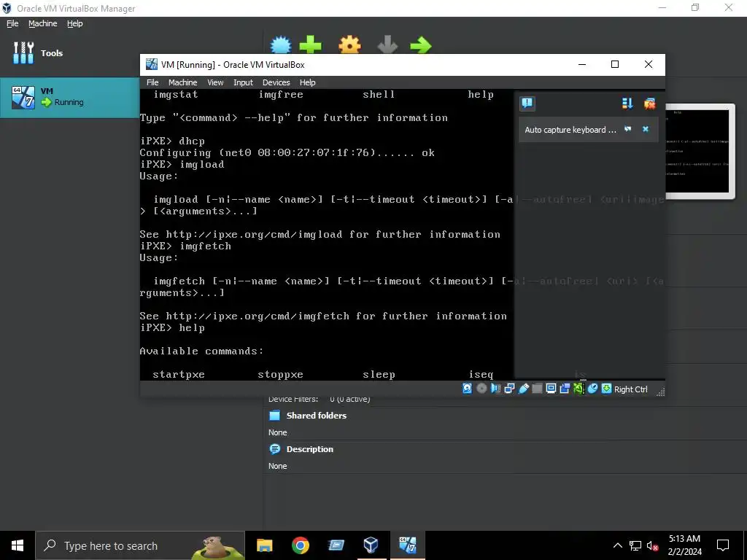
Task: Open the Devices menu
Action: [x=276, y=82]
